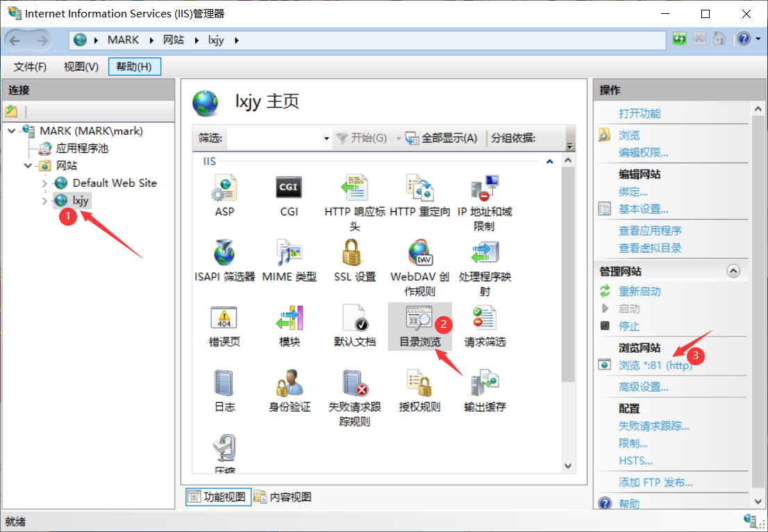
Task: Click the back navigation arrow
Action: (x=15, y=40)
